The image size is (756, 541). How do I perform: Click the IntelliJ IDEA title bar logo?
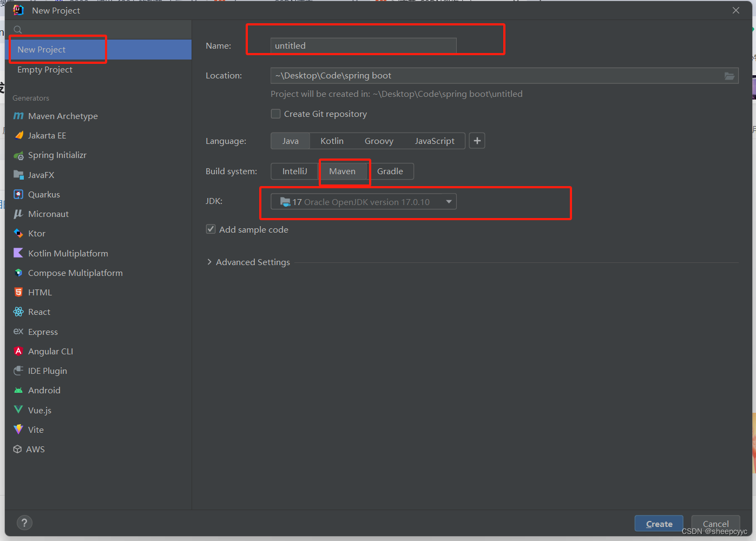coord(18,10)
